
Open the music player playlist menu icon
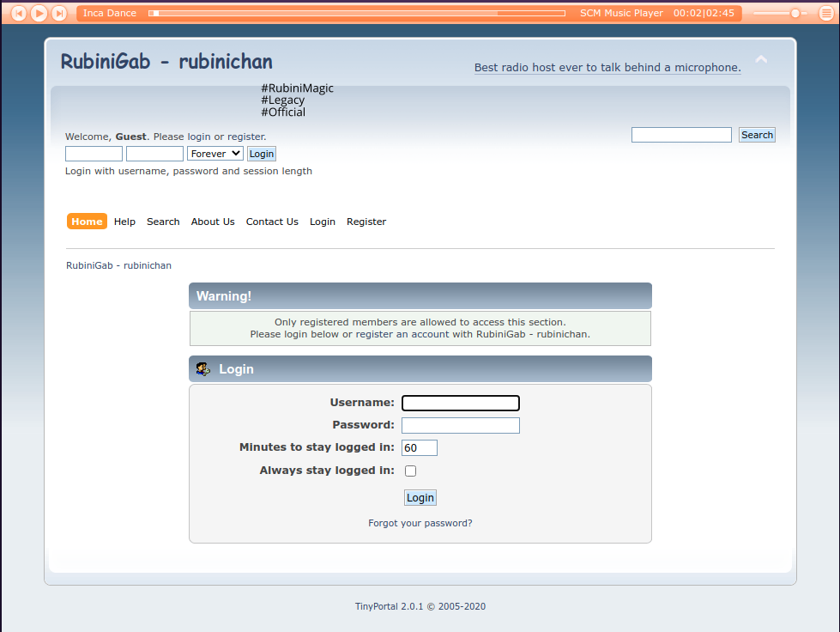click(x=826, y=13)
